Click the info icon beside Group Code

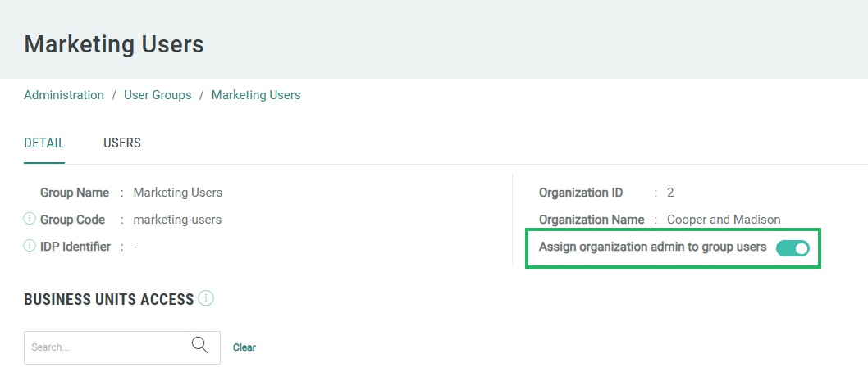[x=30, y=219]
